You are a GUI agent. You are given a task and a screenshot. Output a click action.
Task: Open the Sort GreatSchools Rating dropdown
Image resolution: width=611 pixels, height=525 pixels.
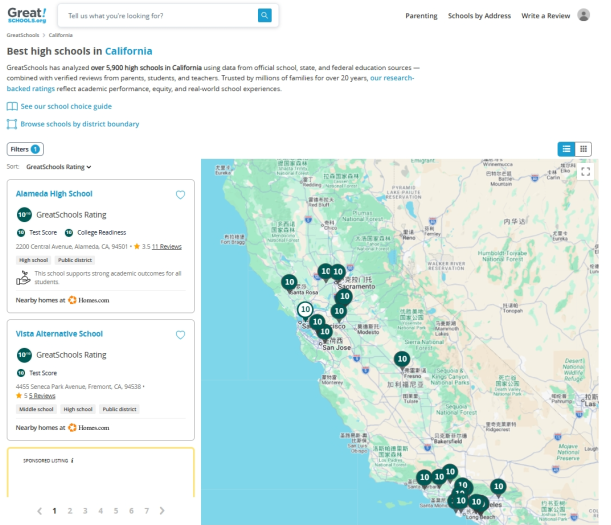pyautogui.click(x=58, y=167)
